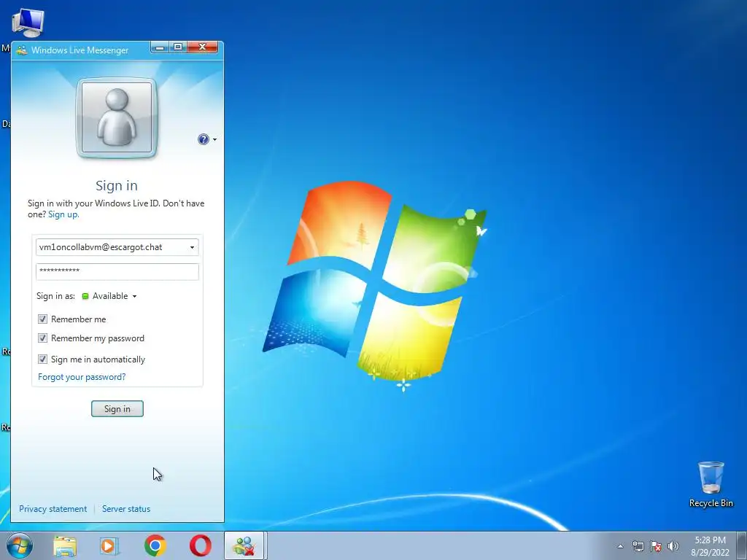Open Windows Media Player from taskbar
Image resolution: width=747 pixels, height=560 pixels.
pyautogui.click(x=109, y=545)
